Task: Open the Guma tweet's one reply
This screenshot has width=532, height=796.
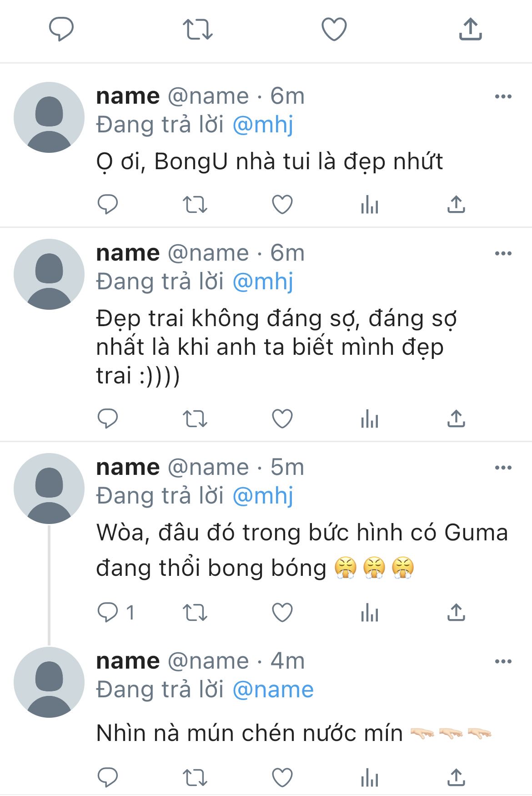Action: [116, 613]
